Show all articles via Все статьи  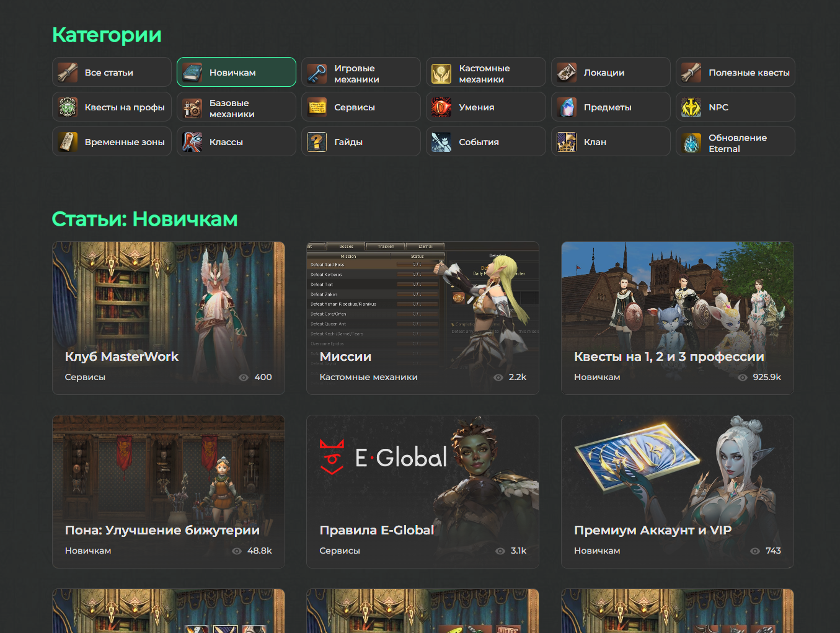coord(112,72)
